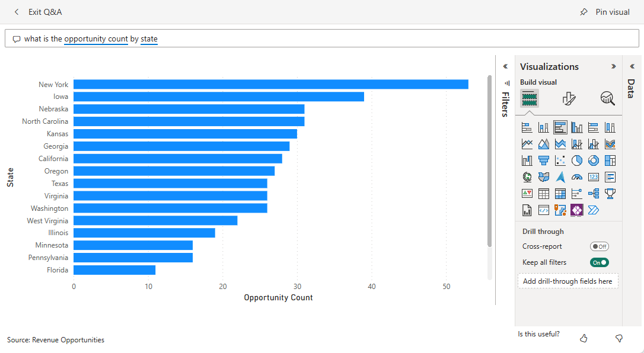Screen dimensions: 644x353
Task: Expand the Filters pane
Action: point(505,66)
